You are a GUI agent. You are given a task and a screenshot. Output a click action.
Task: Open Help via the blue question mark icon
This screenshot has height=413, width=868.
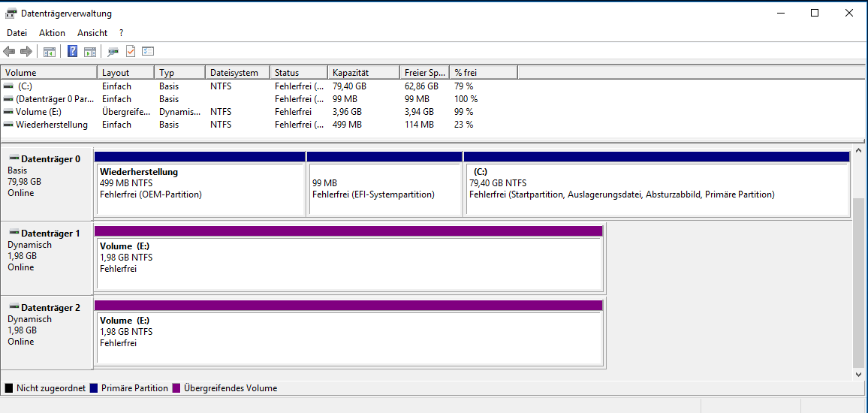(73, 52)
